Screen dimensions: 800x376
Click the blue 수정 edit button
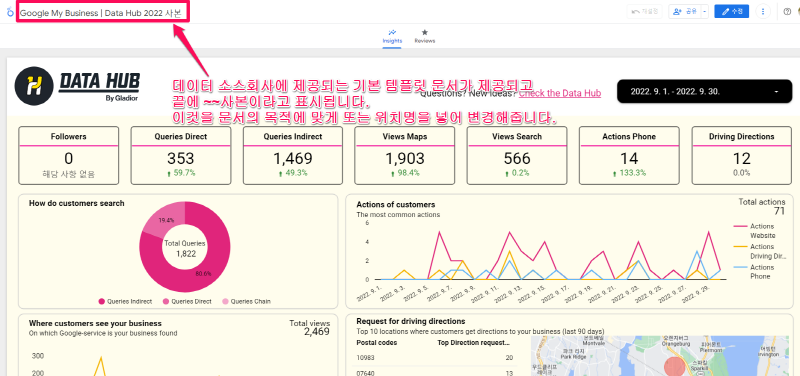[732, 11]
